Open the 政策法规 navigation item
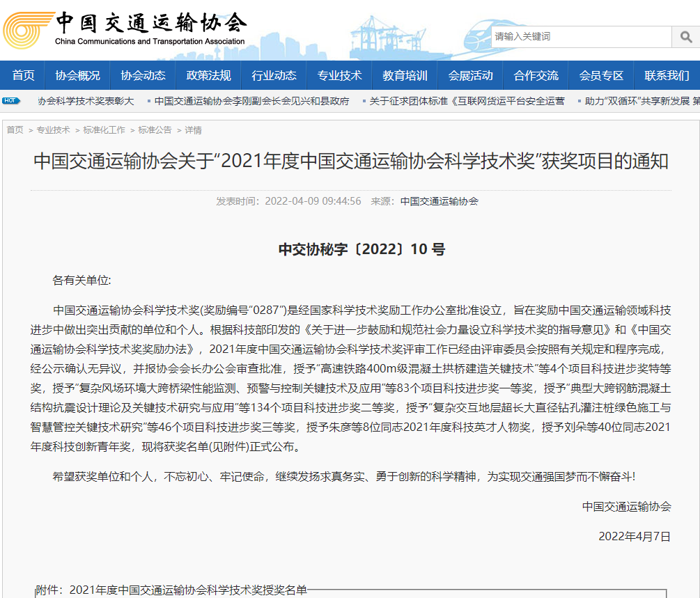Screen dimensions: 700x598 (x=208, y=75)
